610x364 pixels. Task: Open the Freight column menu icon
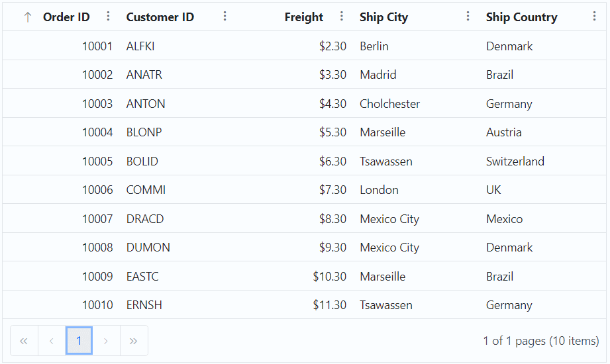tap(342, 17)
